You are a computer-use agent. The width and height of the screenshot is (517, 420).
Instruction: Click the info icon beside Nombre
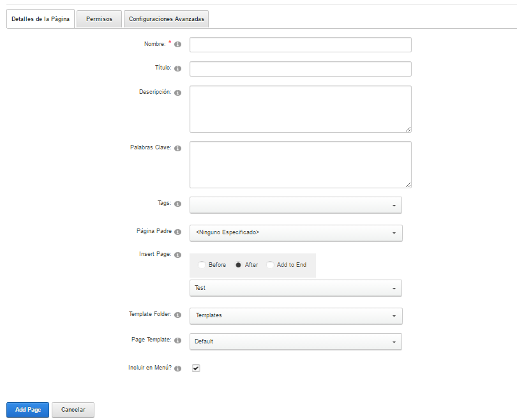click(x=177, y=44)
